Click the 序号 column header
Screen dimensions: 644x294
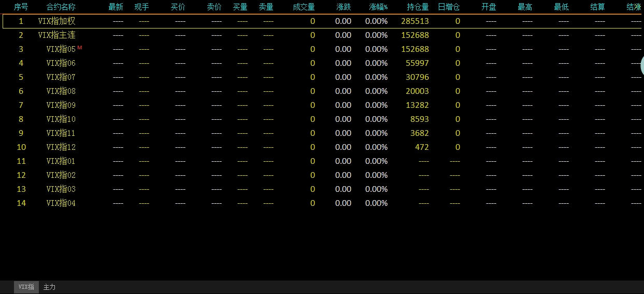pos(21,7)
